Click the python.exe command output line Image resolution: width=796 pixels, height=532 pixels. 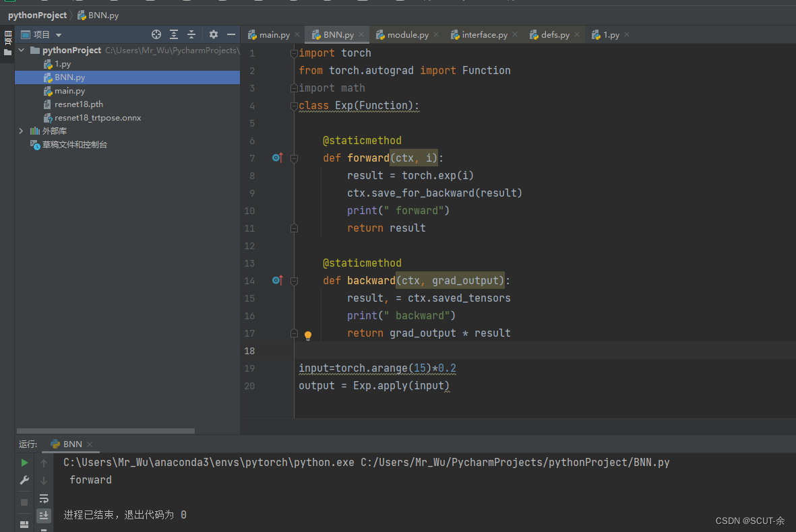click(366, 463)
